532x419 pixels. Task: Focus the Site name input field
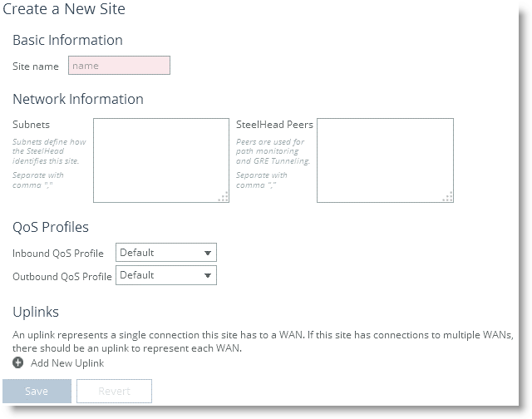(x=119, y=66)
